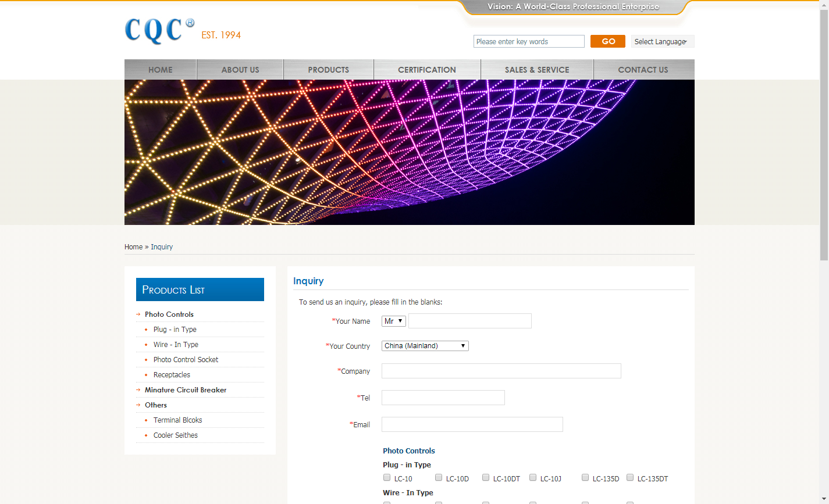This screenshot has height=504, width=829.
Task: Select Minature Circuit Breaker category
Action: pos(185,390)
